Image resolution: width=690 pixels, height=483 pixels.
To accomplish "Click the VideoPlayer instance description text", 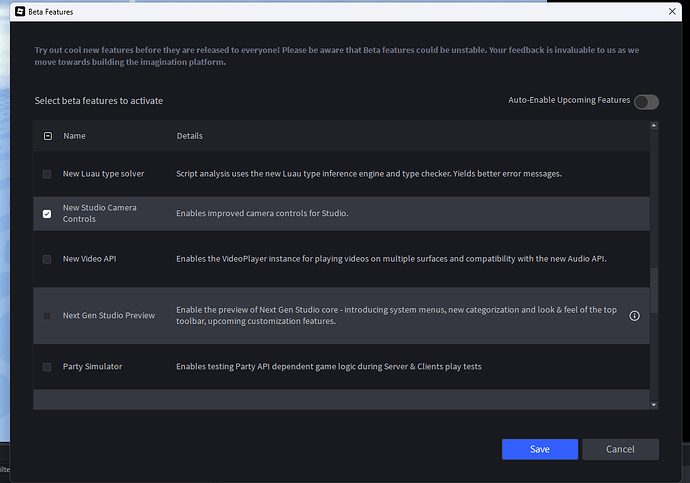I will tap(391, 259).
